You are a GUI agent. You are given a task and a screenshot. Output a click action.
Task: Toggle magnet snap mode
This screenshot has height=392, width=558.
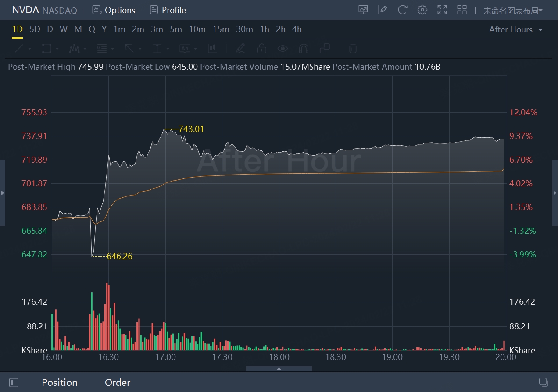pyautogui.click(x=304, y=48)
